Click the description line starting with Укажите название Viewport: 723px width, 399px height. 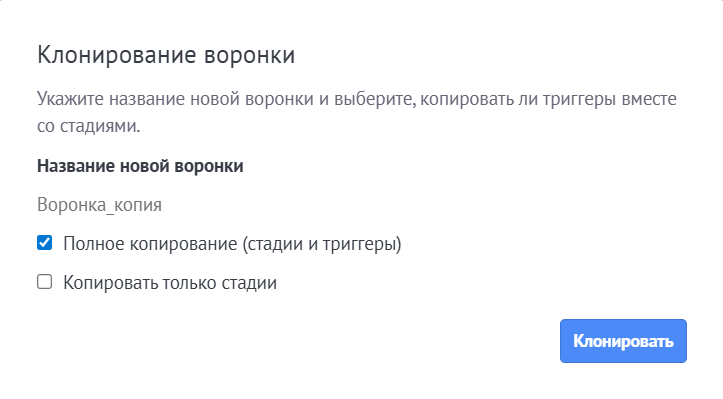pos(357,99)
